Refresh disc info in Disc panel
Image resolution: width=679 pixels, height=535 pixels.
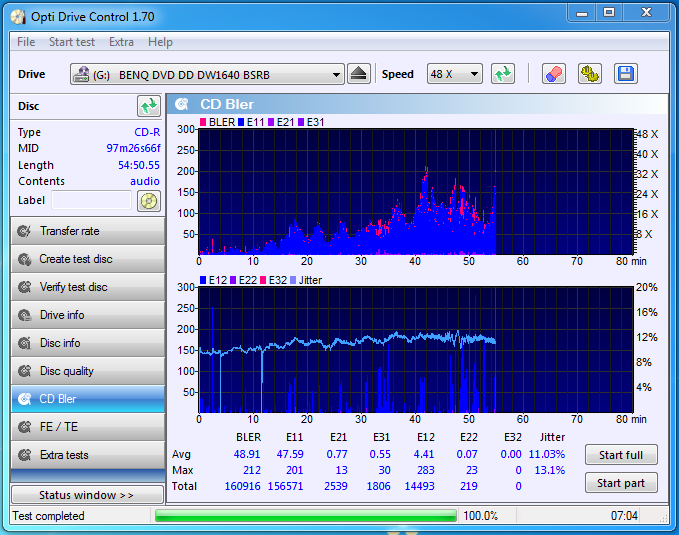point(149,106)
